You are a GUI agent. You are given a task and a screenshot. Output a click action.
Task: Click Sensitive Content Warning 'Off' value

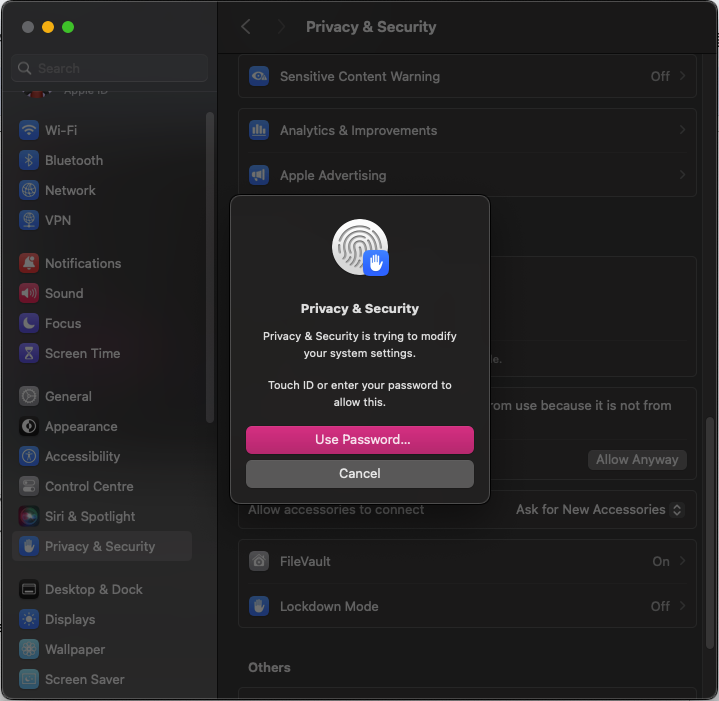pos(660,76)
